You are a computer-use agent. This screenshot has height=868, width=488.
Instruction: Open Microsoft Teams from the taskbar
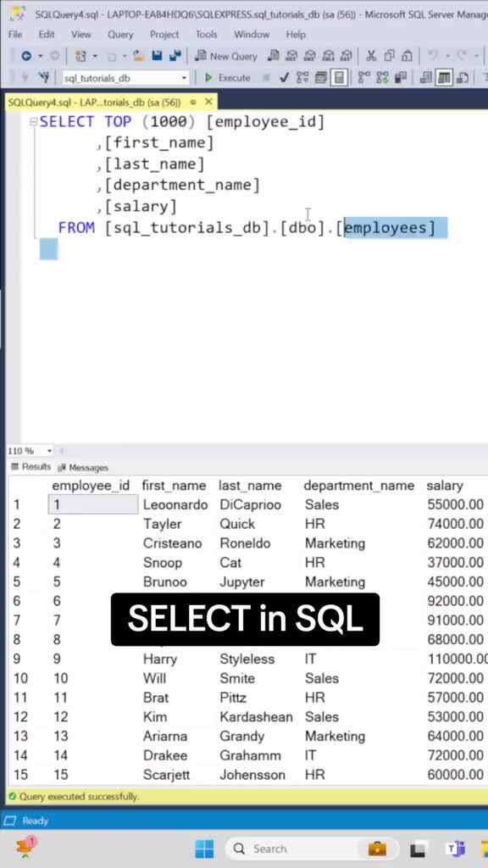(x=456, y=849)
